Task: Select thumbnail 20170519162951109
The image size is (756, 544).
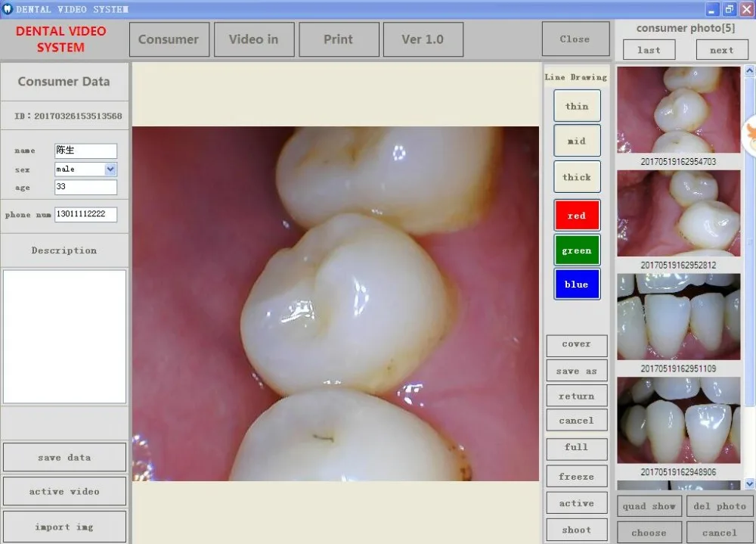Action: pos(679,317)
